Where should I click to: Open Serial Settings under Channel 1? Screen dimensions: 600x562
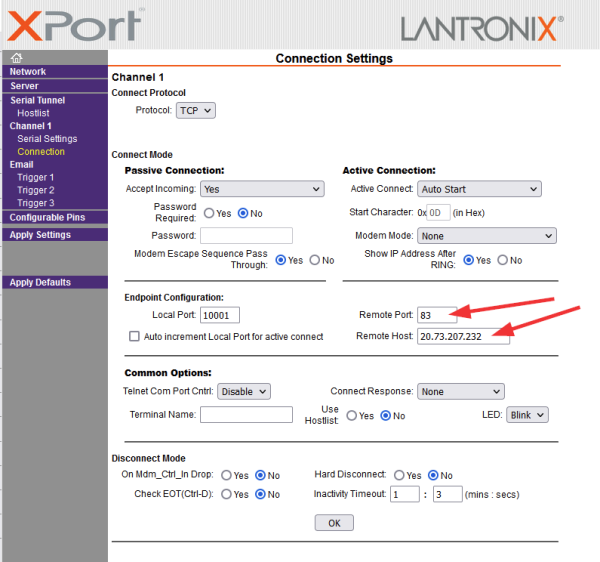click(x=47, y=139)
